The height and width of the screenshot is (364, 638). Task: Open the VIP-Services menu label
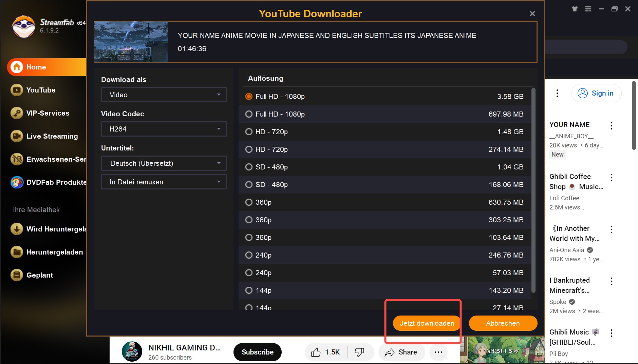48,113
